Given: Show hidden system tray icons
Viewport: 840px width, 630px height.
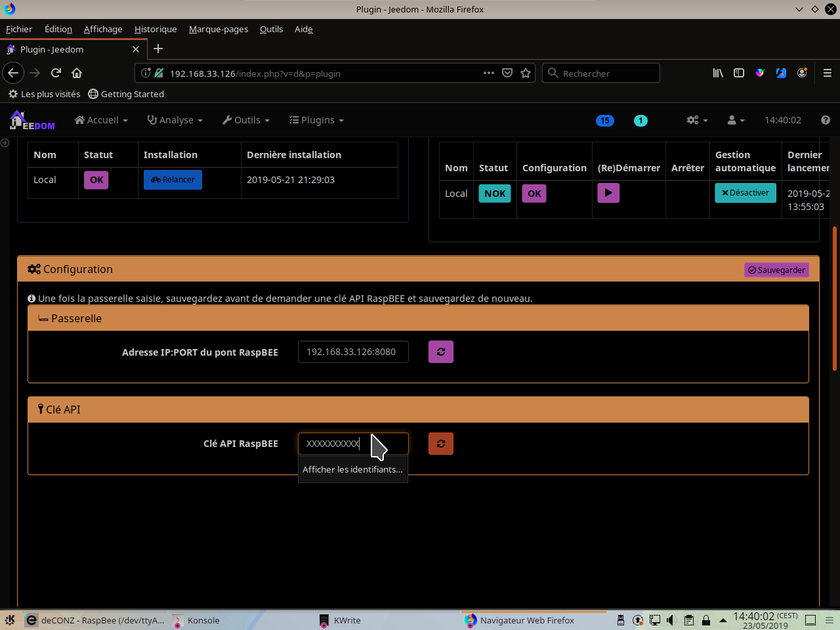Looking at the screenshot, I should 723,620.
